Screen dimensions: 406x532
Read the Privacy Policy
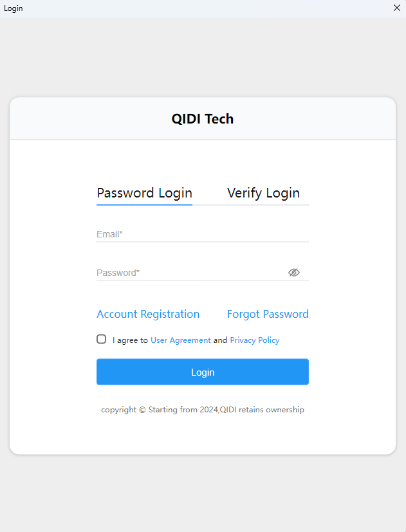pos(255,340)
